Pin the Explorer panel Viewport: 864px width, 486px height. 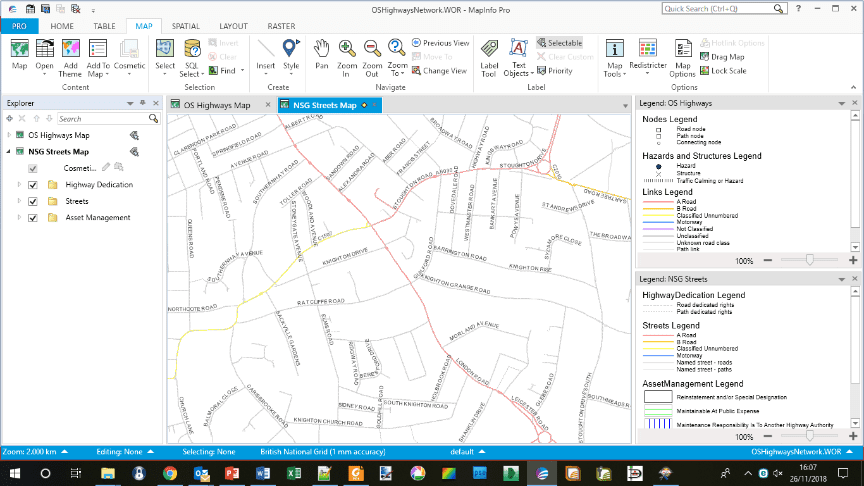pyautogui.click(x=143, y=103)
